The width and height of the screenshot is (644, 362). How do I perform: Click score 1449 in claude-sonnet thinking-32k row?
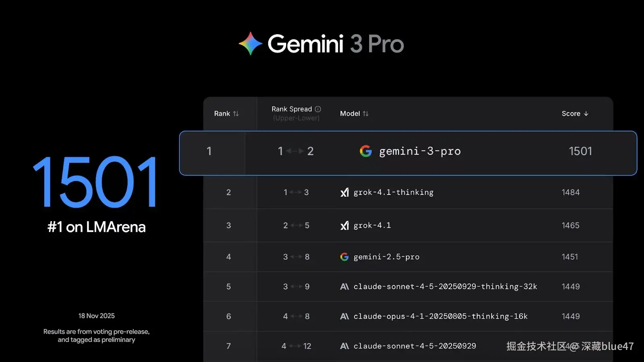pyautogui.click(x=571, y=286)
